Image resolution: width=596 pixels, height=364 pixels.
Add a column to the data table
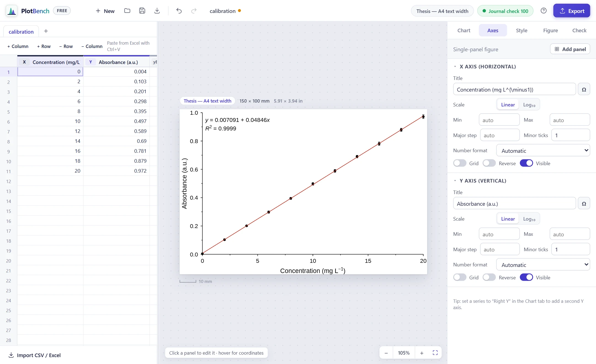point(18,46)
